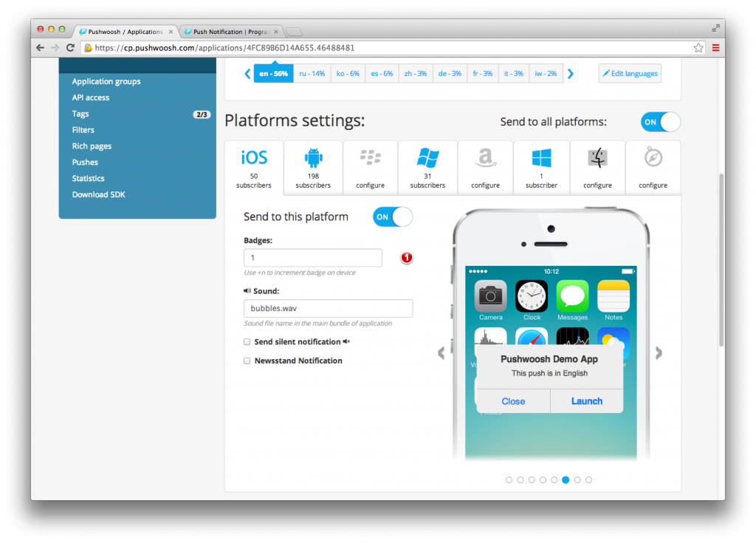Viewport: 756px width, 543px height.
Task: Select the de - 3% language tab
Action: pos(450,73)
